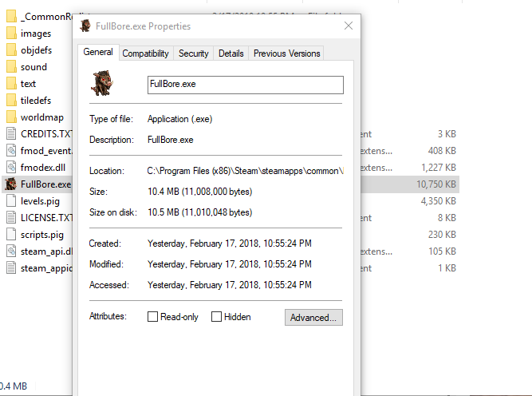532x396 pixels.
Task: Click the 3 KB size cell
Action: (x=447, y=134)
